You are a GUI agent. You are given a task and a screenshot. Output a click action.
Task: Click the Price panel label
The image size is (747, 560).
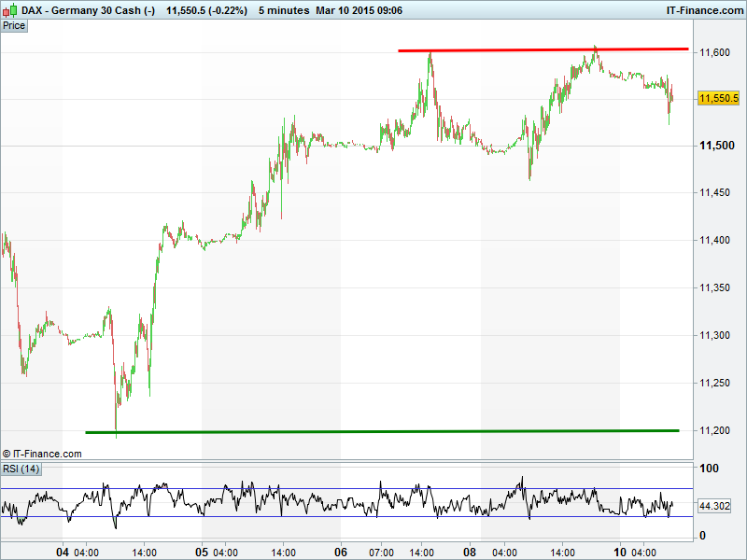pyautogui.click(x=14, y=25)
